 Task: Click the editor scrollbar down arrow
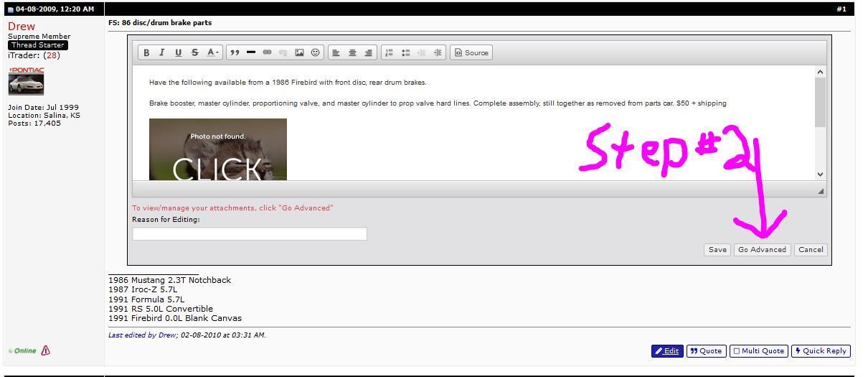click(x=820, y=174)
